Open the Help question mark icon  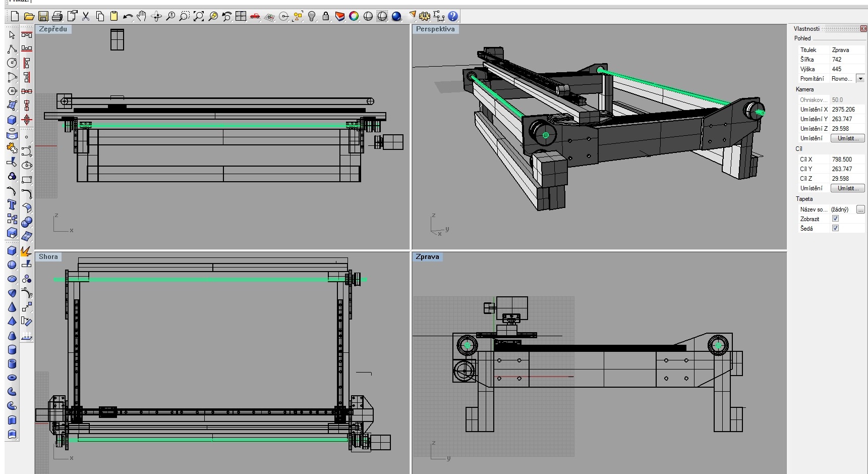(x=453, y=17)
